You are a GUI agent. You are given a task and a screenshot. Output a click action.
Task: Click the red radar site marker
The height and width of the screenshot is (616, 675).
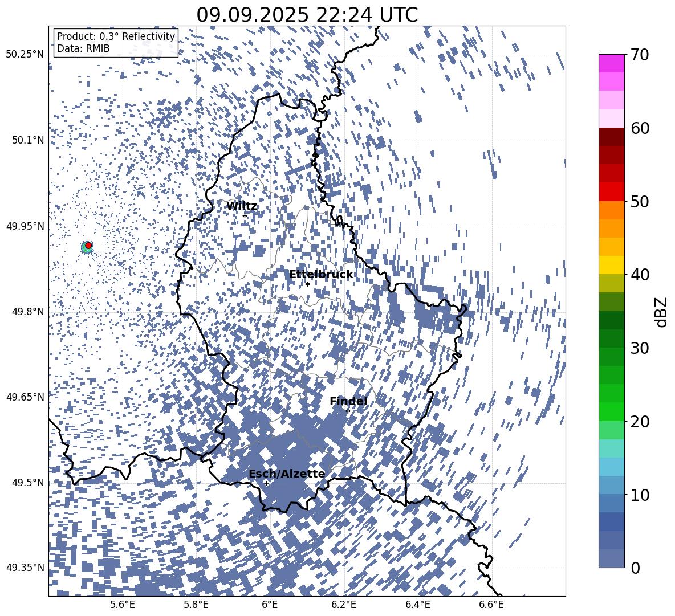click(88, 246)
